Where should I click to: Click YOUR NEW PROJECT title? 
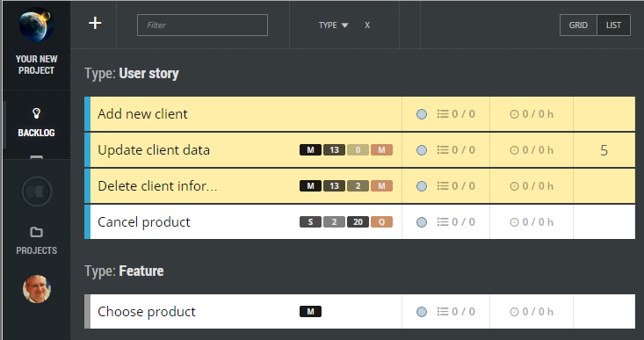click(x=36, y=64)
